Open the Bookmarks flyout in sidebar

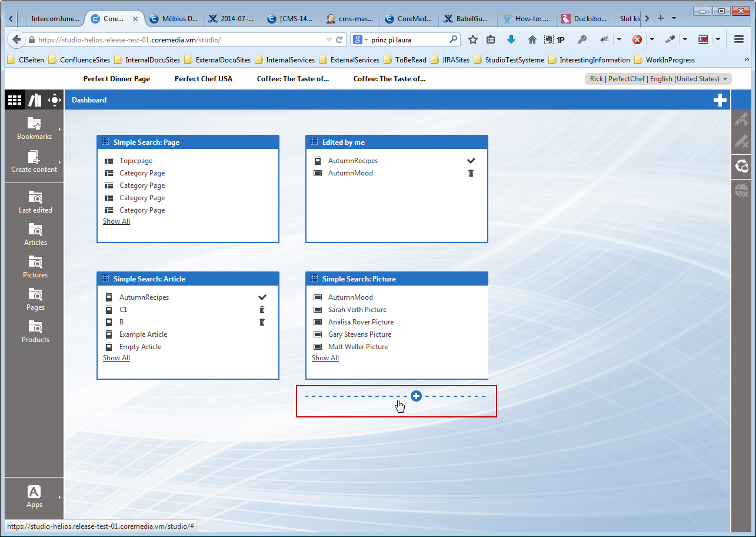(35, 128)
